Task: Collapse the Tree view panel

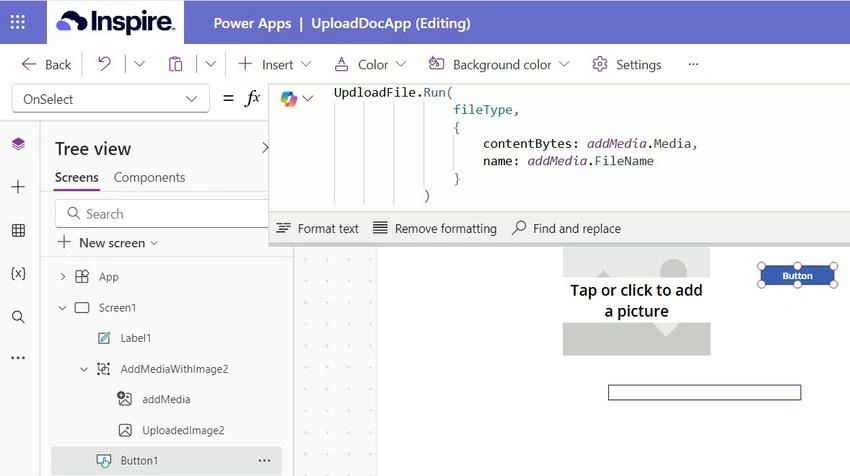Action: coord(265,147)
